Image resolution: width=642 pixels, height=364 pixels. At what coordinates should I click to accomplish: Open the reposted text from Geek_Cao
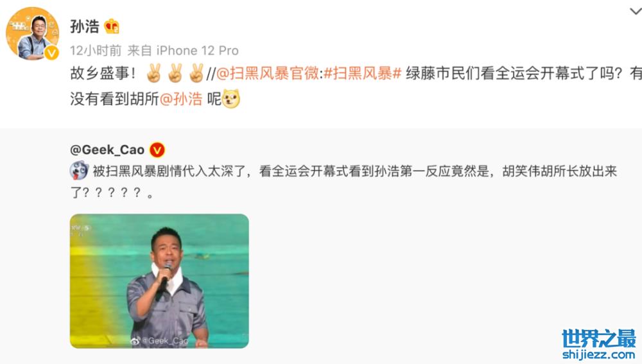coord(343,182)
